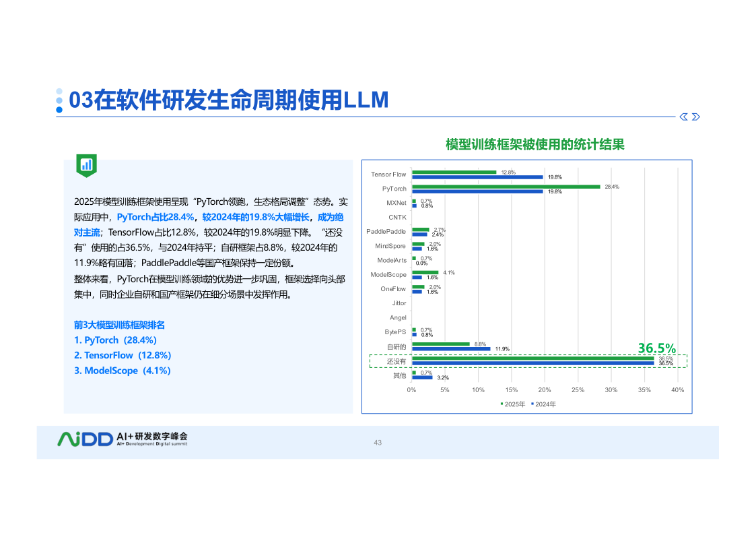Click the right double-chevron arrow icon
Screen dimensions: 756x535
(x=695, y=117)
